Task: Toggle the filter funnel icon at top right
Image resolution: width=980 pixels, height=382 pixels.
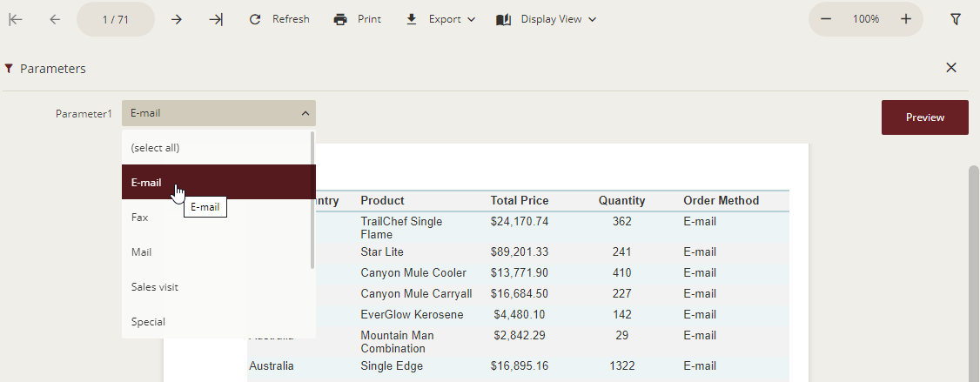Action: (956, 19)
